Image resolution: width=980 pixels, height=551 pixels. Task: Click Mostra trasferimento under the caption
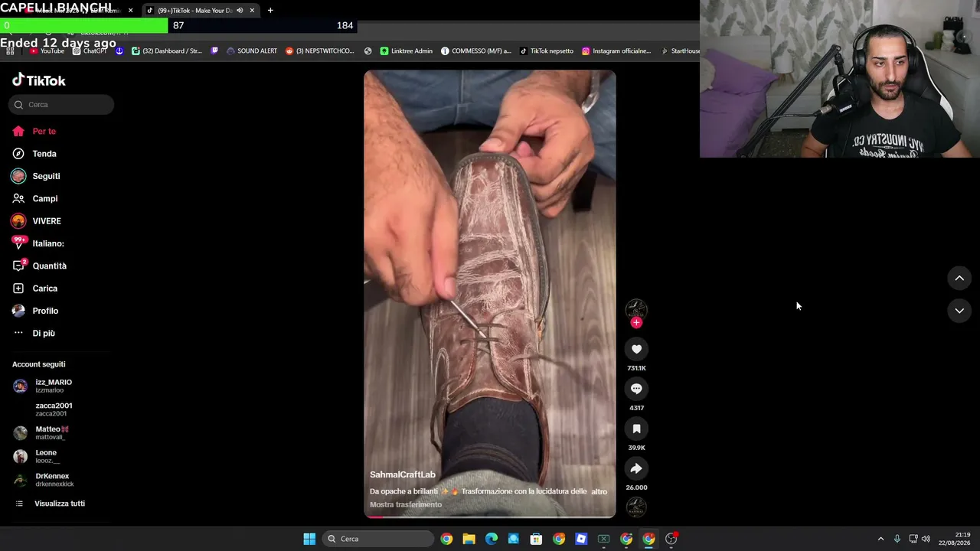coord(406,505)
